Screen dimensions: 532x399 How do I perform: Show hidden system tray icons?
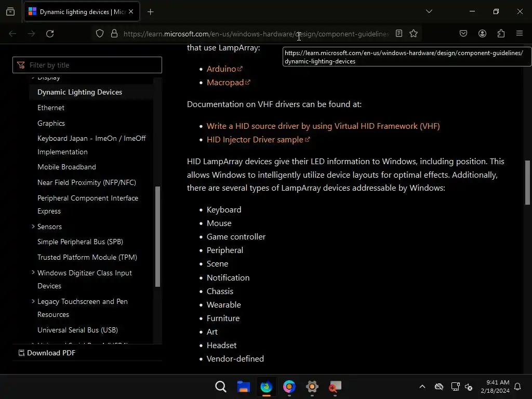[422, 387]
